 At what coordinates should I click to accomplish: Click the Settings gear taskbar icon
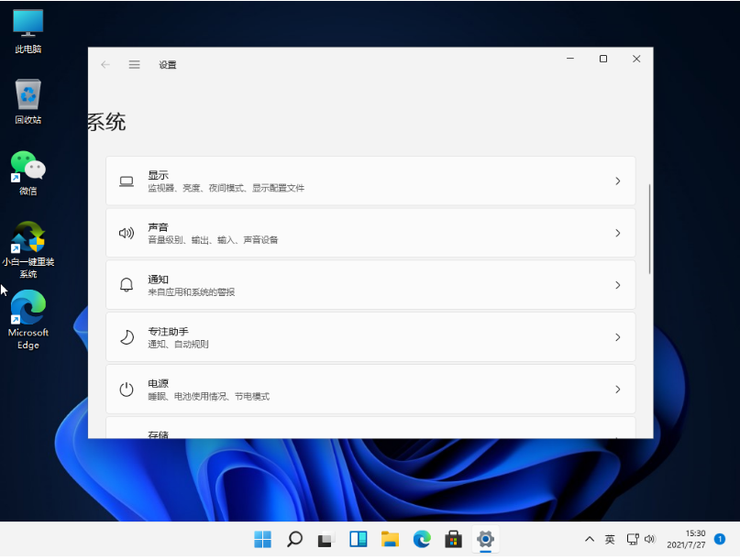[485, 539]
